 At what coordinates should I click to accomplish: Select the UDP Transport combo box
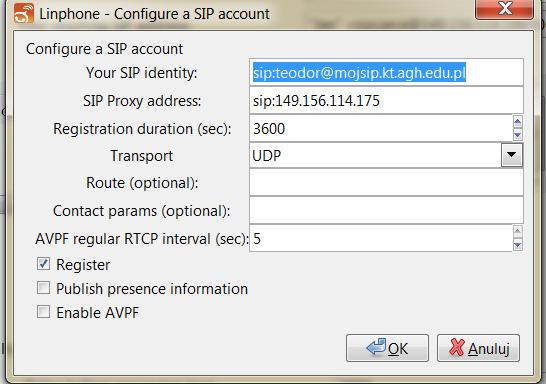point(386,155)
